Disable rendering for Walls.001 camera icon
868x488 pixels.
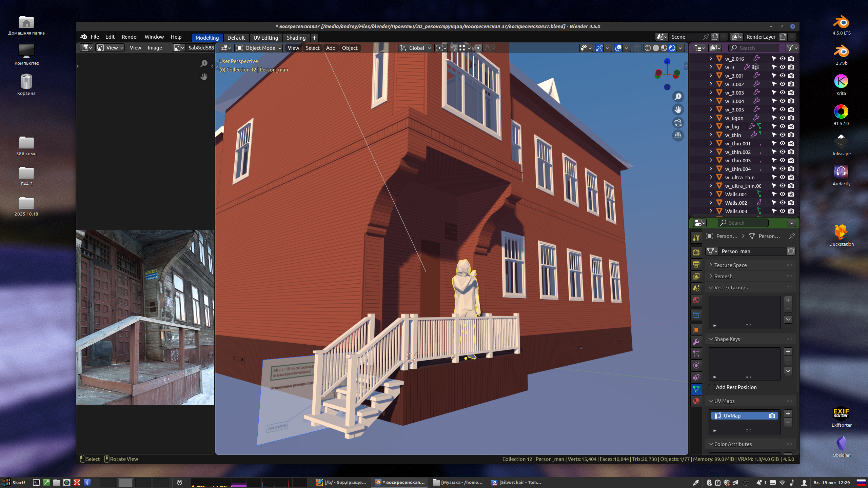(791, 194)
